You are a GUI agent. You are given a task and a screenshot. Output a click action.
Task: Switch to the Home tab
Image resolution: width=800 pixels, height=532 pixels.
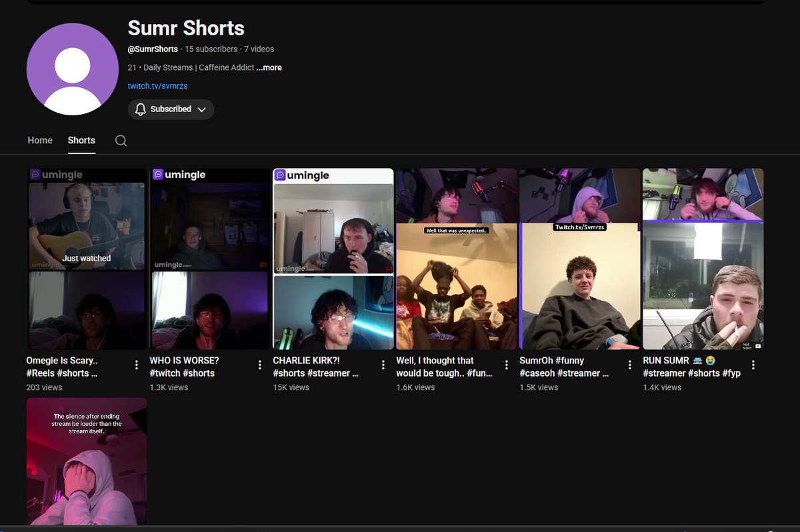40,140
